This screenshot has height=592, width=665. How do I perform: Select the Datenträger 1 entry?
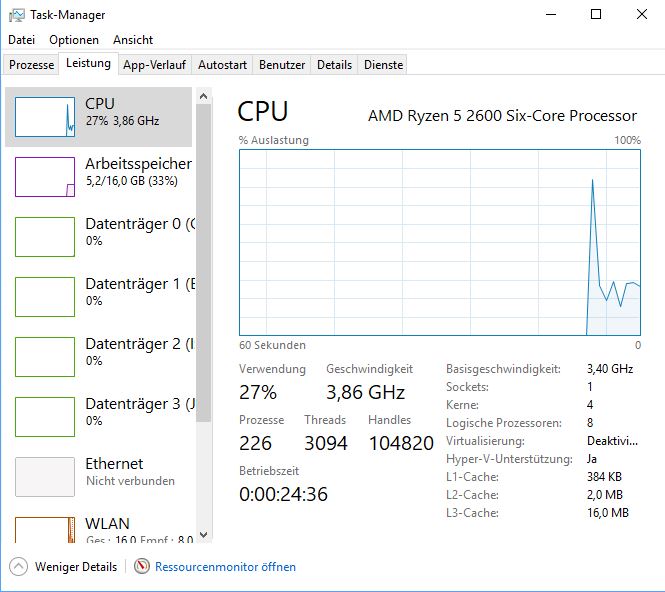tap(100, 297)
